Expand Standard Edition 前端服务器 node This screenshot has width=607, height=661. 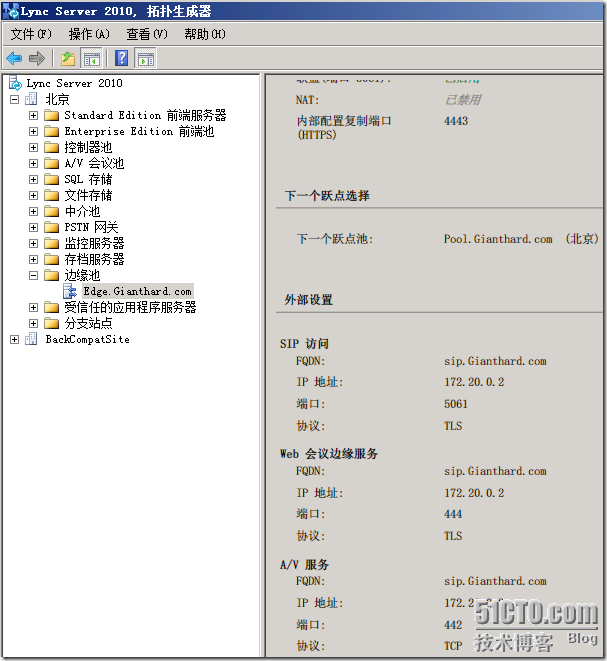click(33, 116)
